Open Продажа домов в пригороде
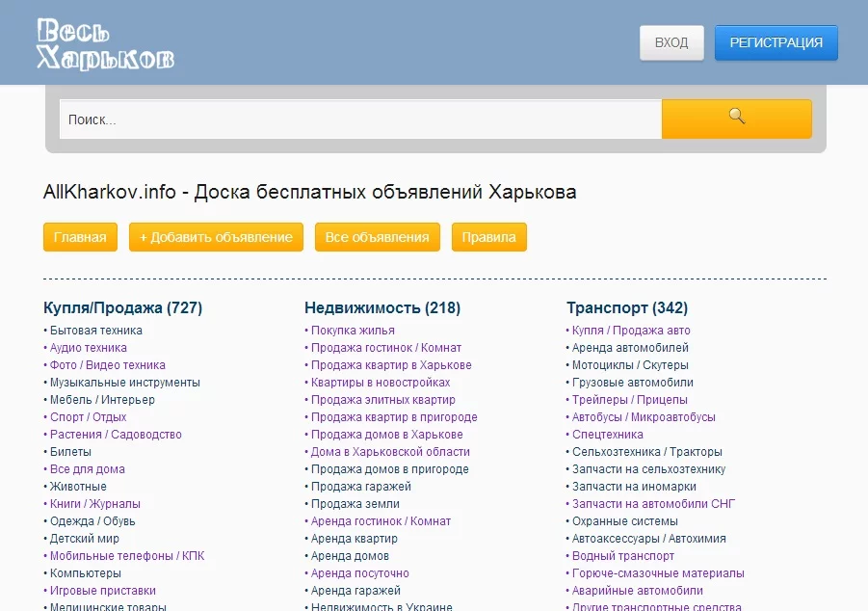The height and width of the screenshot is (611, 868). [390, 469]
